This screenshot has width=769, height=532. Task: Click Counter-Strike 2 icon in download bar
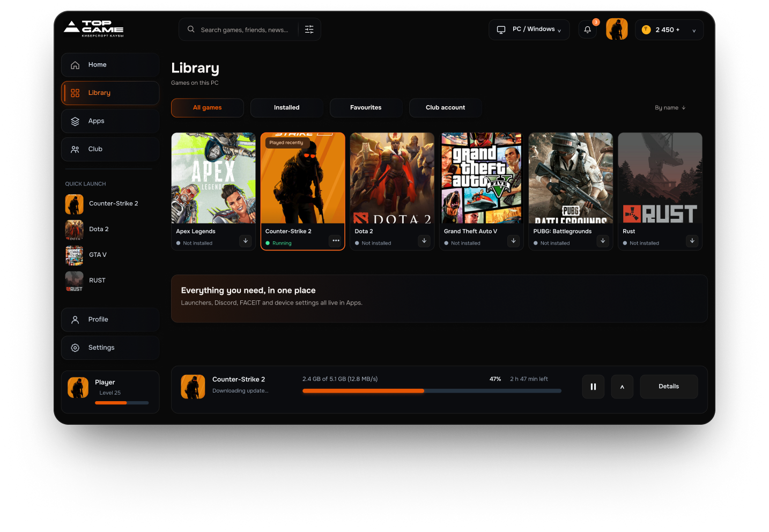tap(193, 387)
